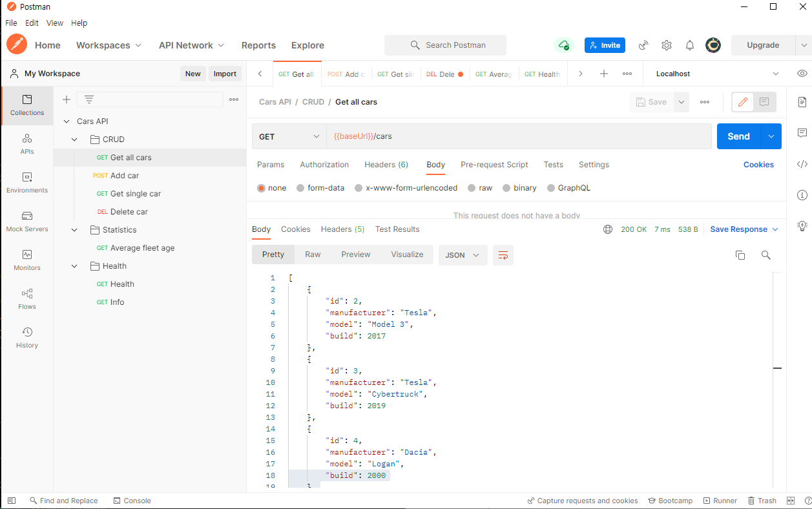Select the binary body radio button
812x509 pixels.
click(x=506, y=188)
